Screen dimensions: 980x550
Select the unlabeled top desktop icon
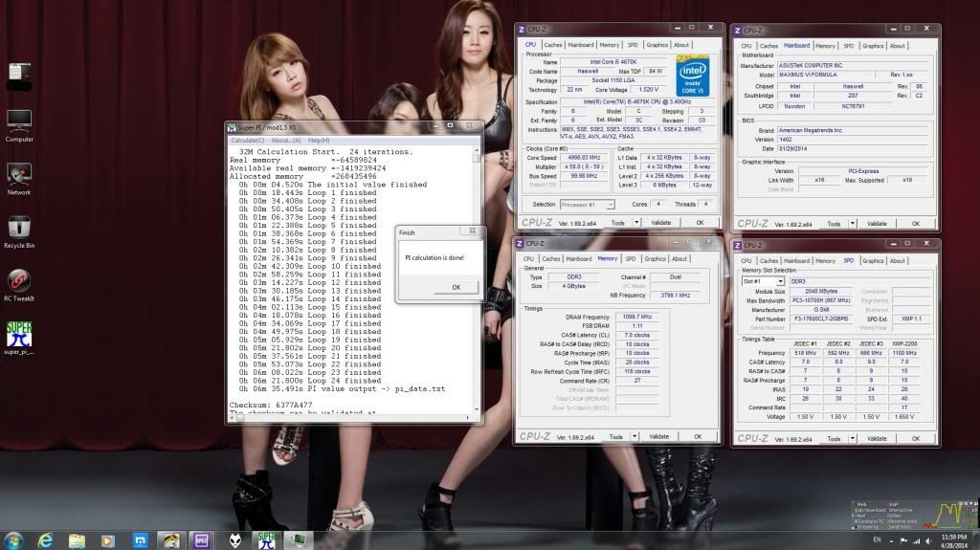pyautogui.click(x=19, y=77)
